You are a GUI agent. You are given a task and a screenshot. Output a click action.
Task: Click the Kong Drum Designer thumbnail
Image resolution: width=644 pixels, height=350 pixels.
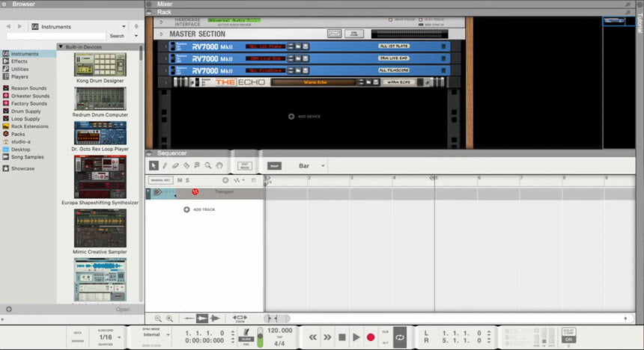tap(100, 64)
